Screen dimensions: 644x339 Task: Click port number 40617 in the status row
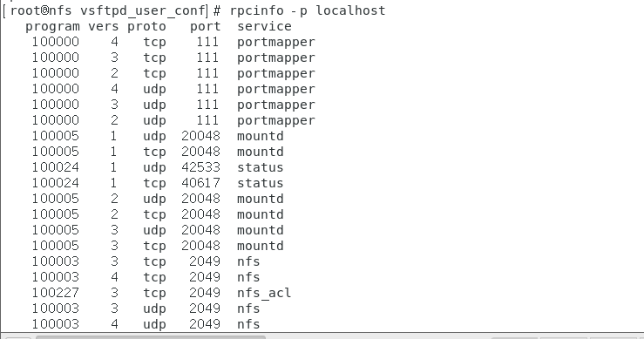pyautogui.click(x=200, y=183)
